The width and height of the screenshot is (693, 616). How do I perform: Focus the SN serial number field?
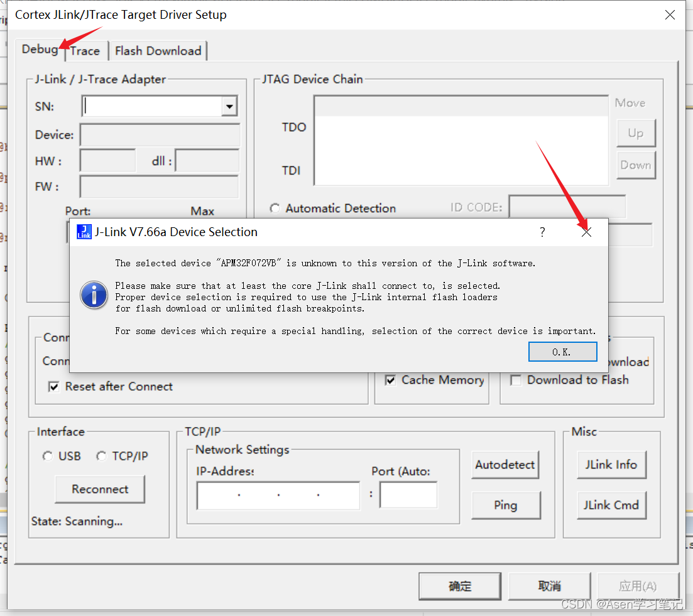tap(153, 106)
